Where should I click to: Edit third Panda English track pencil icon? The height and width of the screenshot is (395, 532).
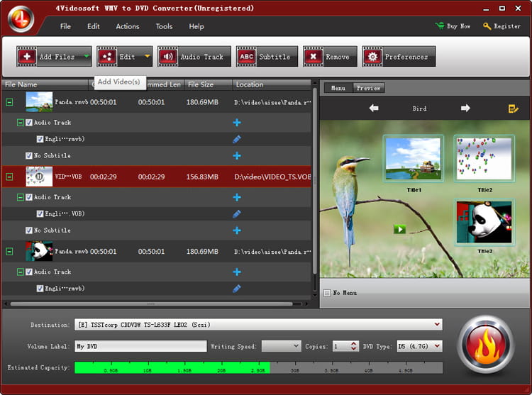click(x=237, y=288)
